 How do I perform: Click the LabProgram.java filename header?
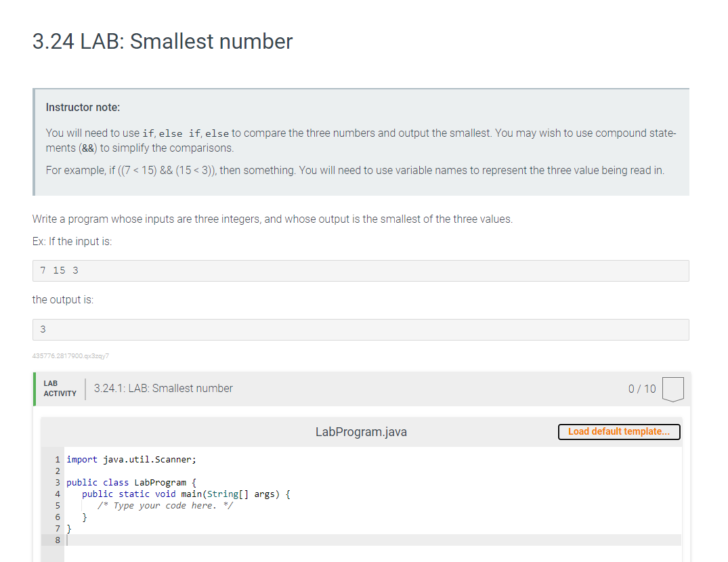(361, 431)
